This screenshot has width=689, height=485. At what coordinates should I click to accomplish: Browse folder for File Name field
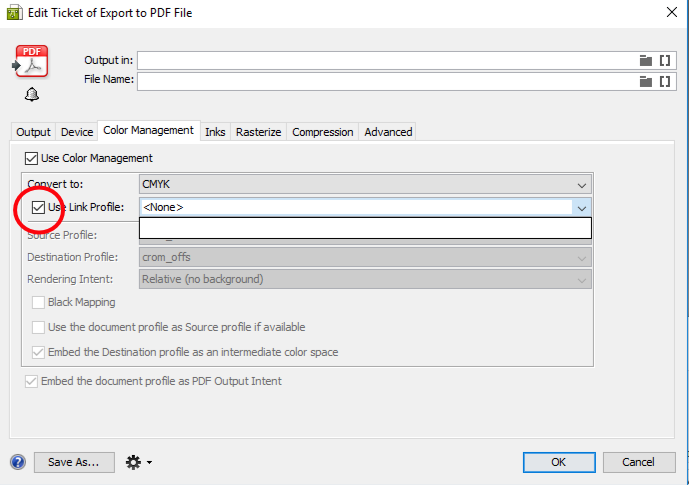(x=645, y=81)
